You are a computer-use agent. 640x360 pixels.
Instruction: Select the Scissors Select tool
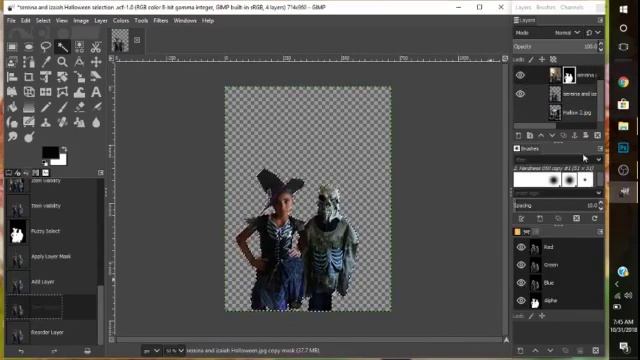[x=96, y=47]
